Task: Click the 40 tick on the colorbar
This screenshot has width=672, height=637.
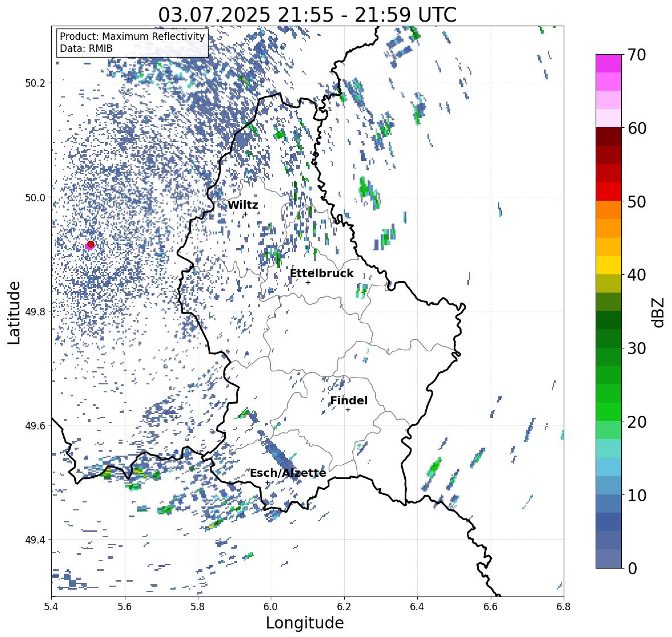Action: (637, 275)
